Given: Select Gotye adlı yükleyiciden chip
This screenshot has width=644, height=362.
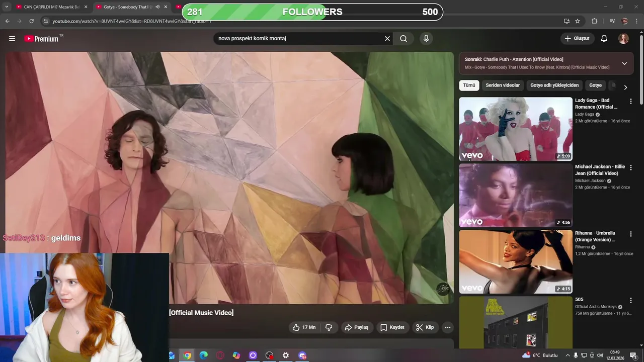Looking at the screenshot, I should pos(554,85).
